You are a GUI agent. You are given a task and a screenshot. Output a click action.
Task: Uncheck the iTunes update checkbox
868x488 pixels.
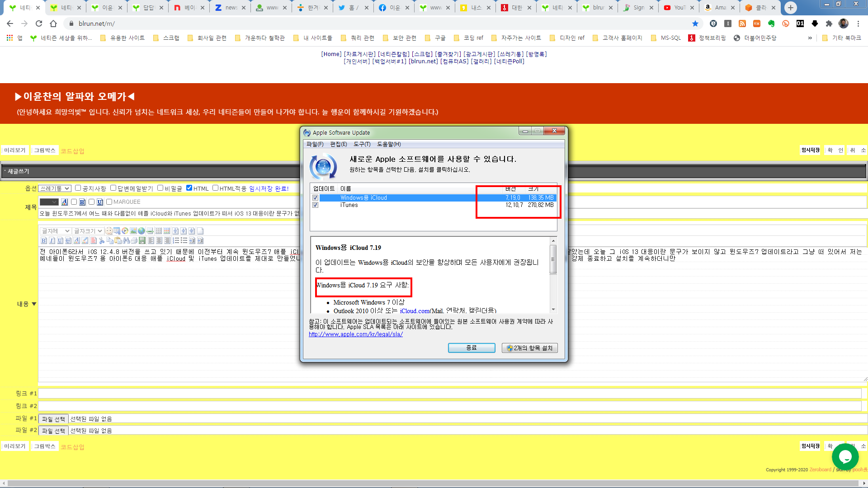pos(316,205)
